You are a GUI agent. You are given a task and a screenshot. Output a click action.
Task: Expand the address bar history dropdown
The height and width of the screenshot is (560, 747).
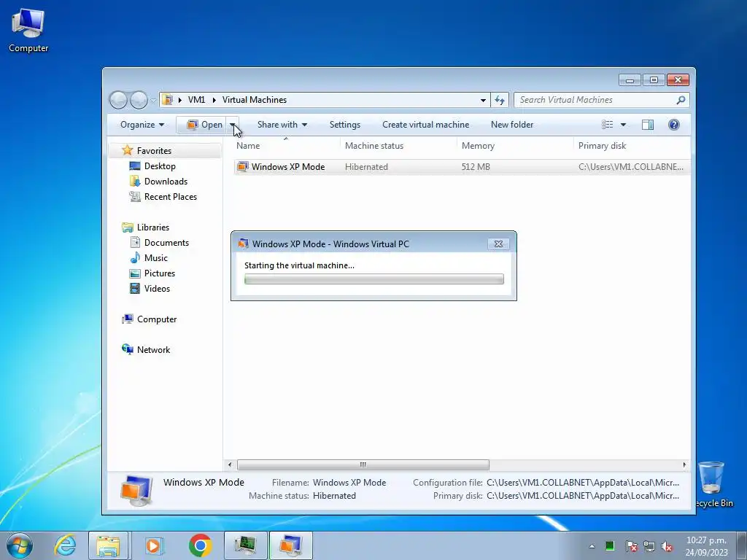pyautogui.click(x=483, y=100)
